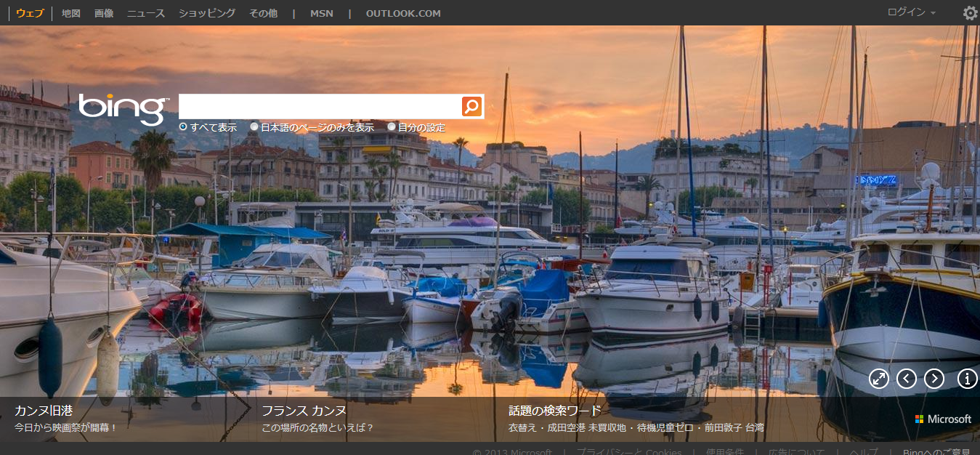Click the Microsoft logo
The image size is (980, 455).
coord(943,419)
